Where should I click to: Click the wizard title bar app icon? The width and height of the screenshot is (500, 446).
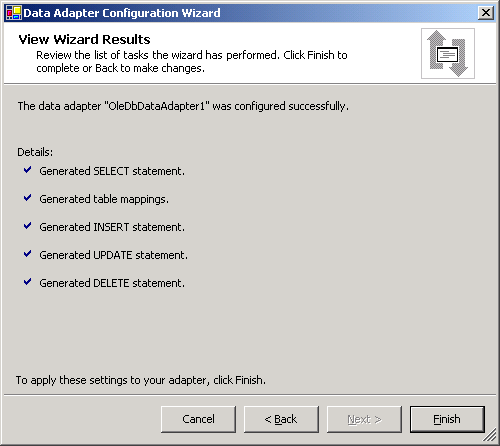click(x=14, y=13)
